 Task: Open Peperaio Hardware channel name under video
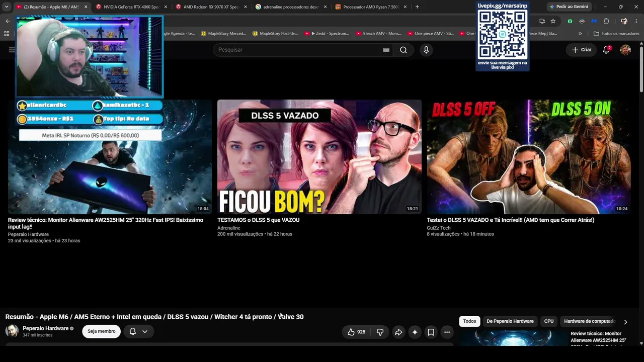coord(45,328)
